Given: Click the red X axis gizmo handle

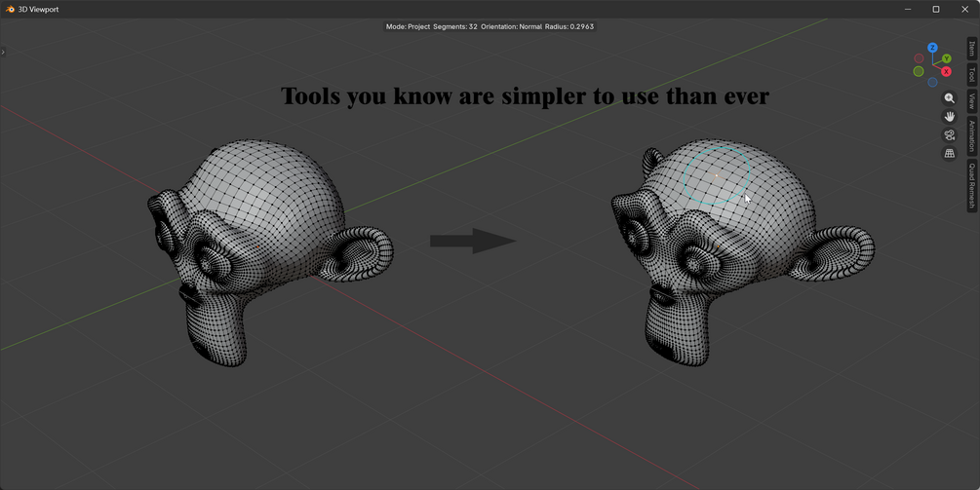Looking at the screenshot, I should pos(946,72).
